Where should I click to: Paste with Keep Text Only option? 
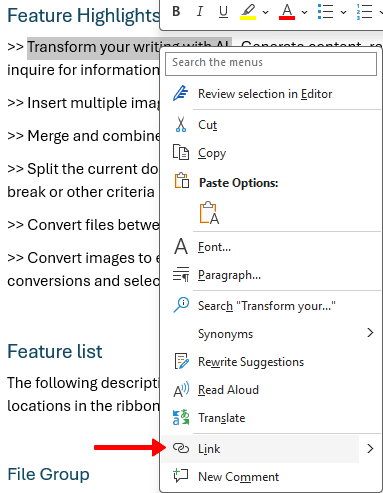click(x=209, y=213)
